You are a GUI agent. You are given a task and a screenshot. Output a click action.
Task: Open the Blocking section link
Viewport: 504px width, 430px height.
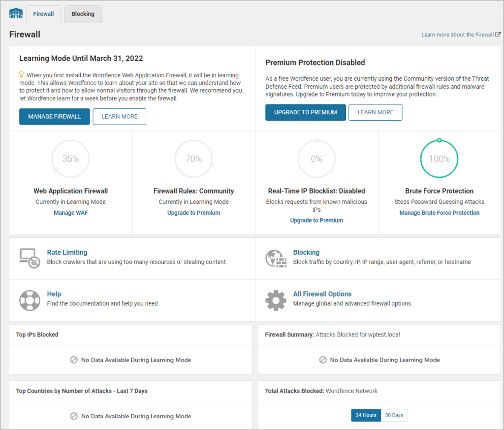tap(306, 253)
